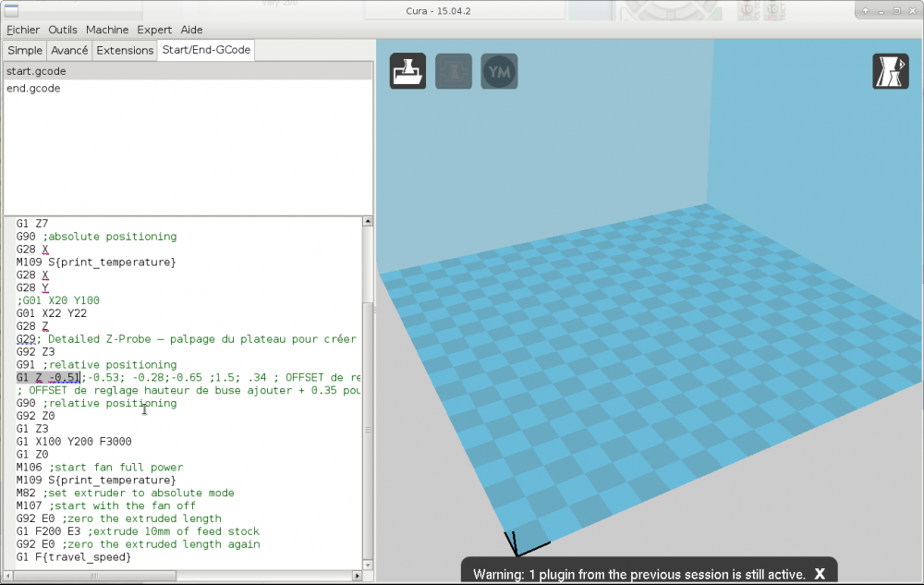Open the Machine menu

(x=106, y=30)
